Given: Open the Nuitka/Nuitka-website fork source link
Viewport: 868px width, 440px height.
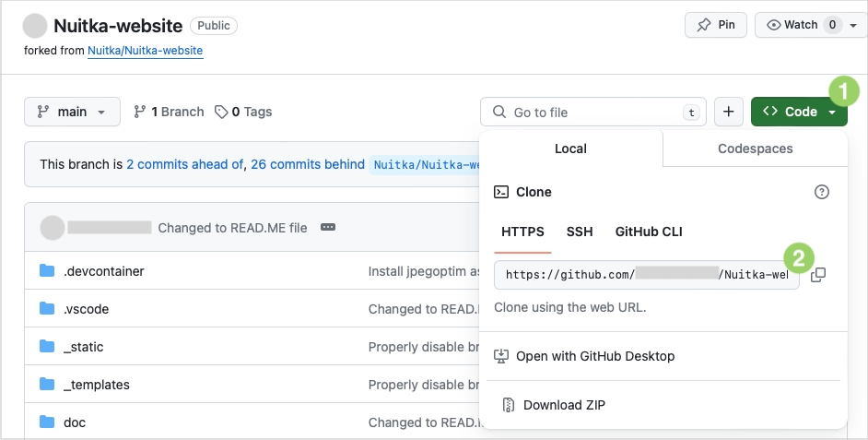Looking at the screenshot, I should point(145,51).
